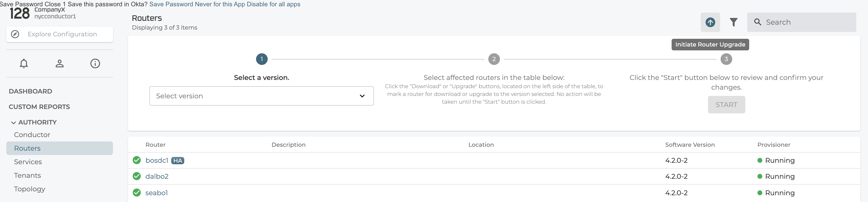Click the 128 CompanyX logo
The width and height of the screenshot is (868, 202).
click(x=20, y=14)
